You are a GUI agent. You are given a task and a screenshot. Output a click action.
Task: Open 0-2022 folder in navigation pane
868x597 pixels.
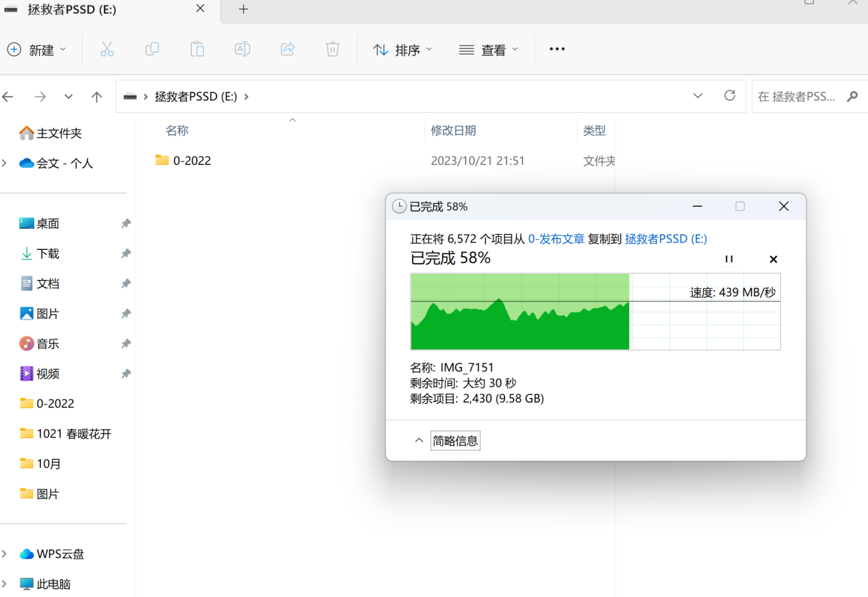[47, 404]
